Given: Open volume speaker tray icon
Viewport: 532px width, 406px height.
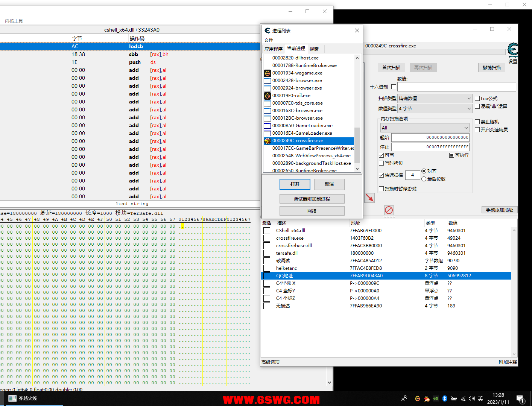Looking at the screenshot, I should [472, 398].
